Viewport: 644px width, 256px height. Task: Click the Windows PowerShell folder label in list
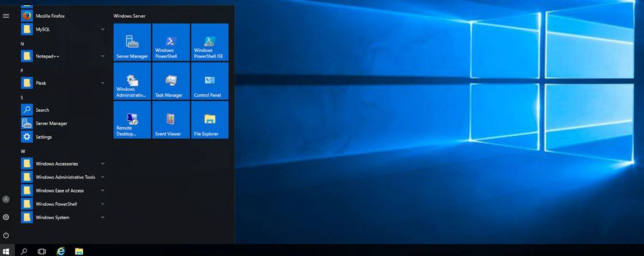(56, 204)
